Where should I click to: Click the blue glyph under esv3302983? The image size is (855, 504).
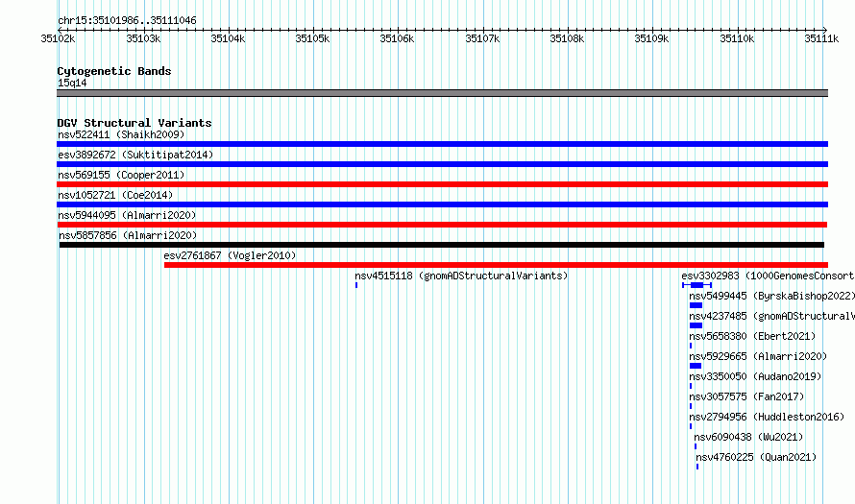point(696,285)
